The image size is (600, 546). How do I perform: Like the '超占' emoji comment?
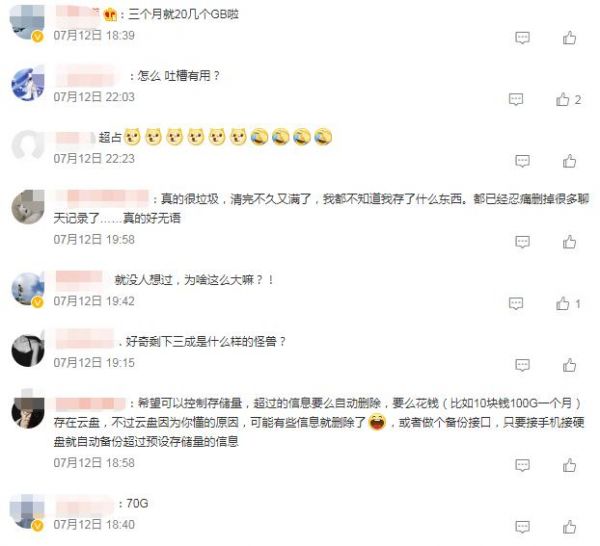tap(569, 161)
